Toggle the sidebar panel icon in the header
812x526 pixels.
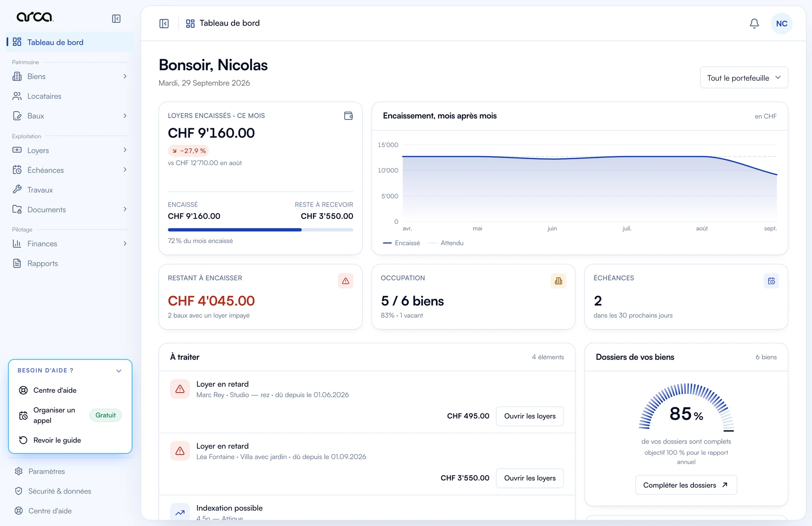(x=164, y=24)
